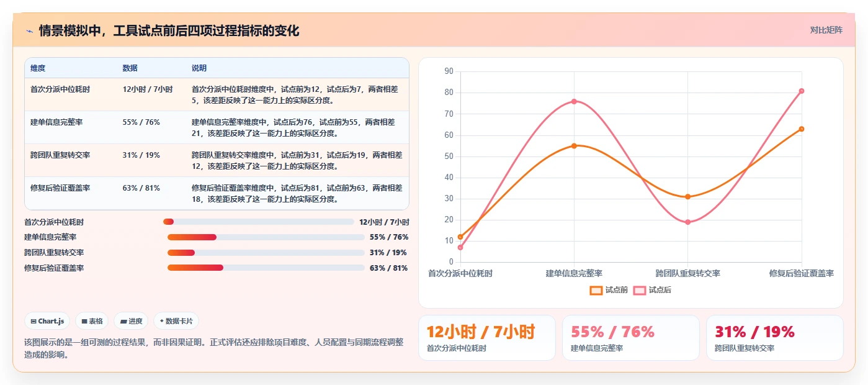868x385 pixels.
Task: Toggle the 试点前 legend swatch
Action: pyautogui.click(x=596, y=290)
